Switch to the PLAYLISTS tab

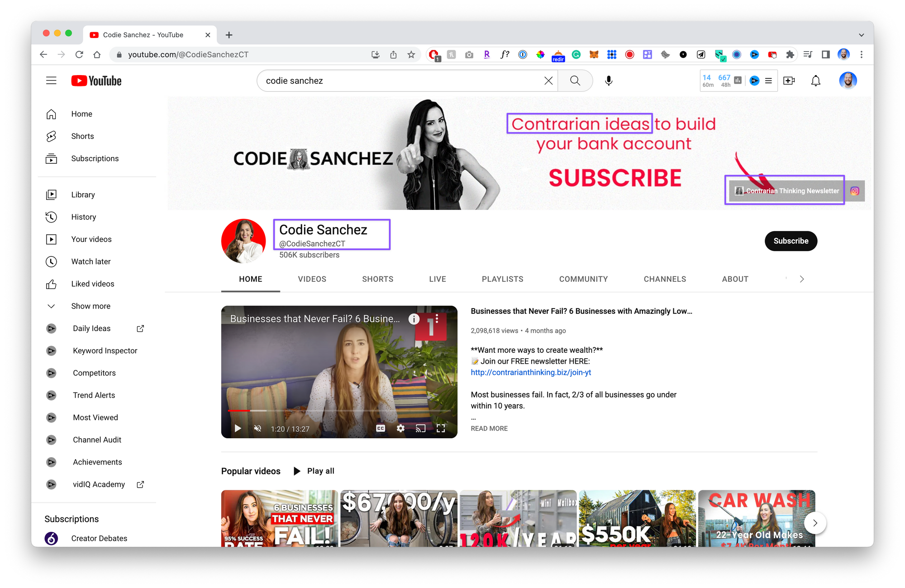pyautogui.click(x=502, y=279)
